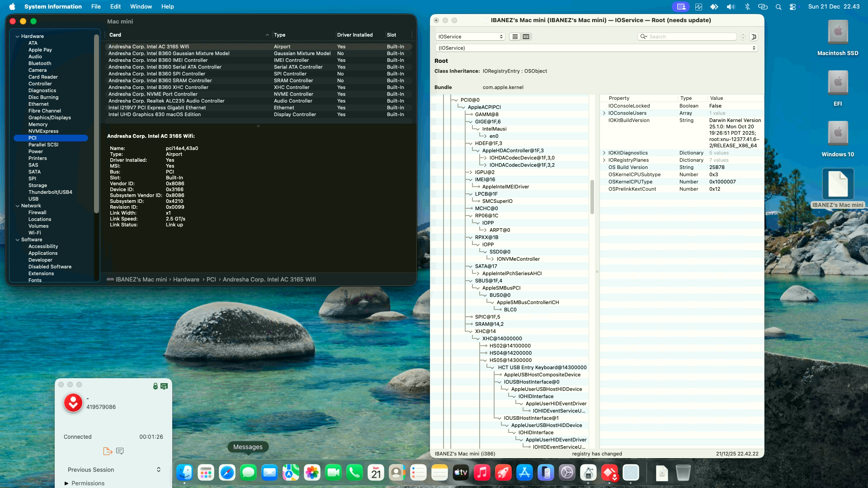Image resolution: width=868 pixels, height=488 pixels.
Task: Click PCI in the bottom path bar
Action: tap(211, 279)
